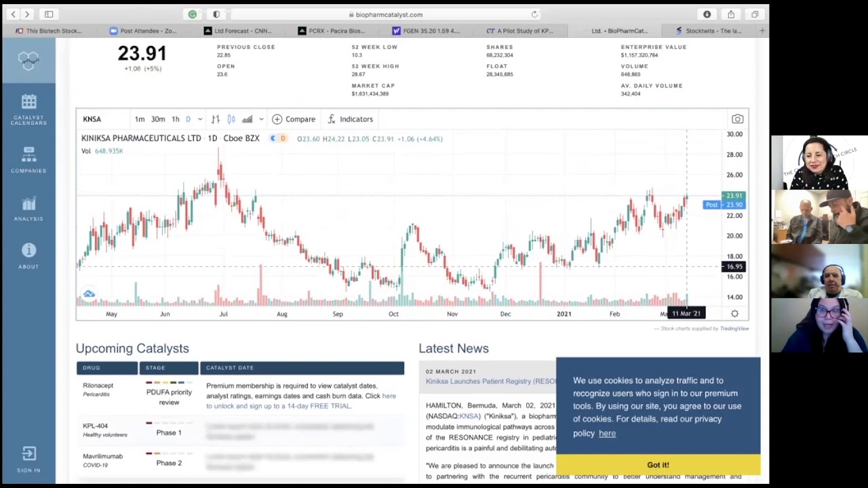Click the TradingView attribution link

tap(734, 329)
